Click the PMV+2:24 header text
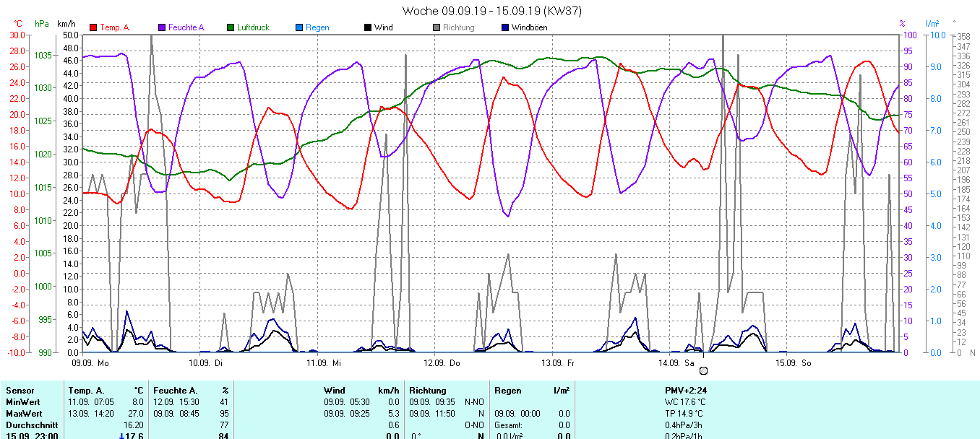980x439 pixels. [686, 391]
